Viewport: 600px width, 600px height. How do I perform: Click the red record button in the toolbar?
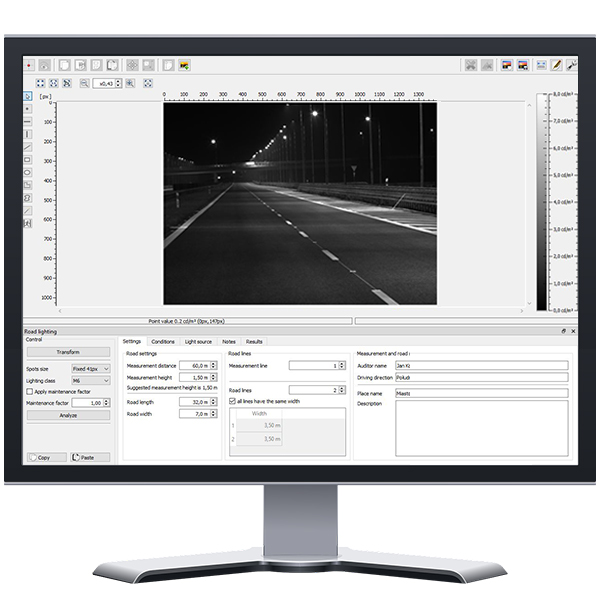click(29, 65)
